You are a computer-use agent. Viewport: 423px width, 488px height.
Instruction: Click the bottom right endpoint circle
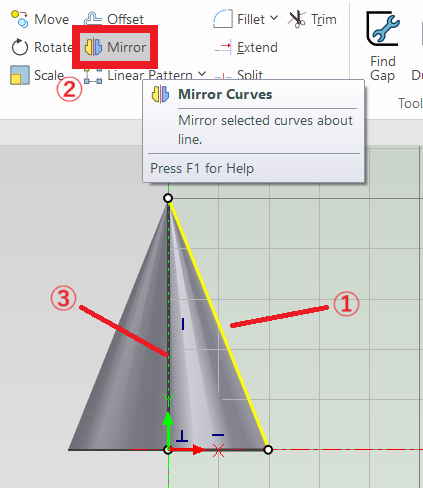click(x=268, y=450)
